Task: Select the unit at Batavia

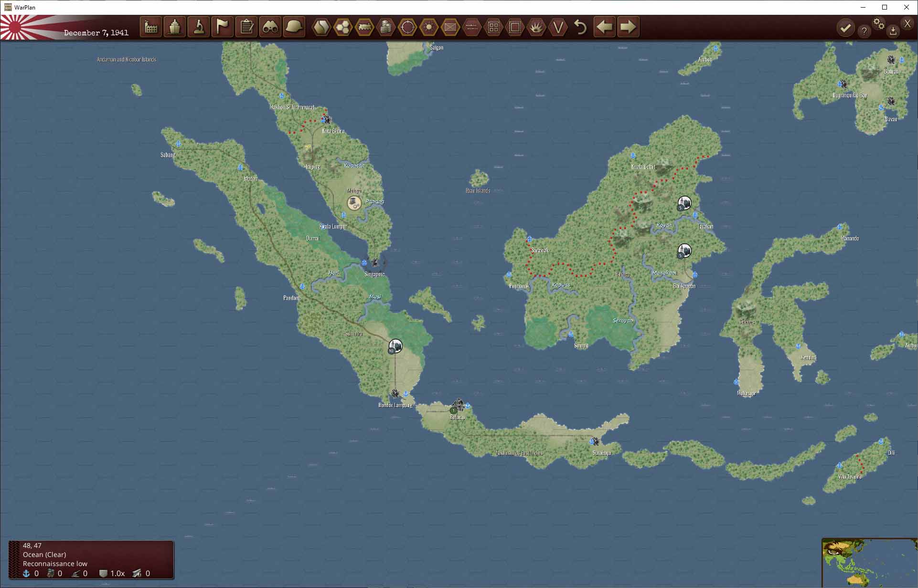Action: pos(458,406)
